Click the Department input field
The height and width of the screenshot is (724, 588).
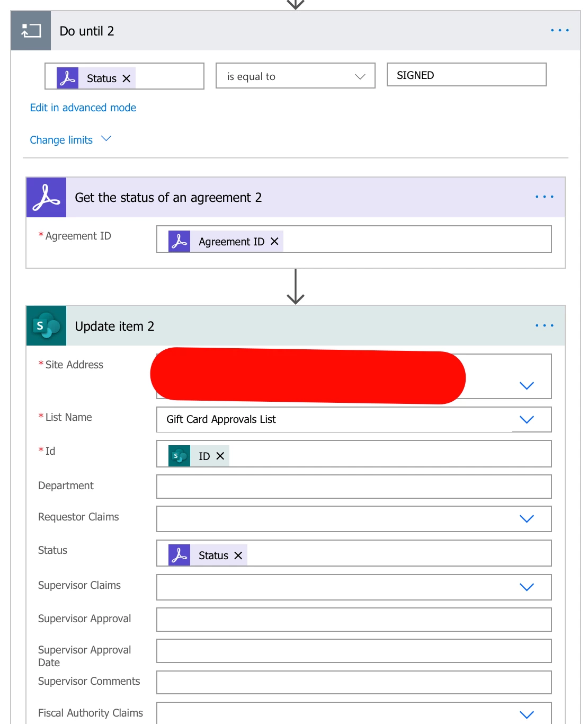pos(354,487)
